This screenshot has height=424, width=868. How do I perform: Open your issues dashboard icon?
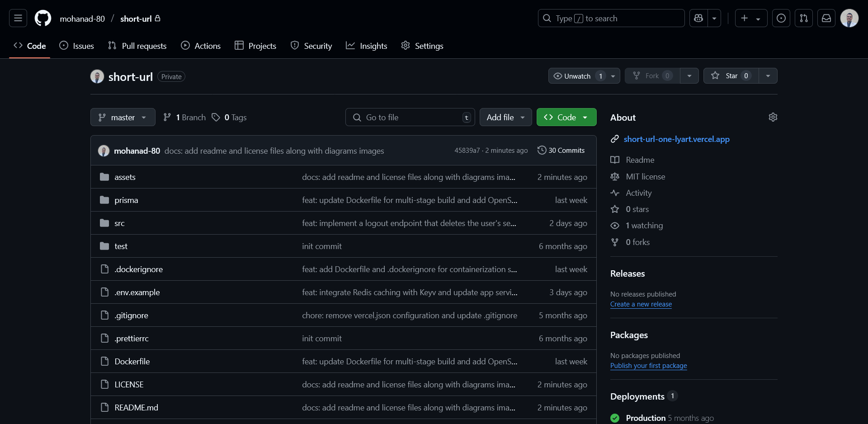coord(781,18)
